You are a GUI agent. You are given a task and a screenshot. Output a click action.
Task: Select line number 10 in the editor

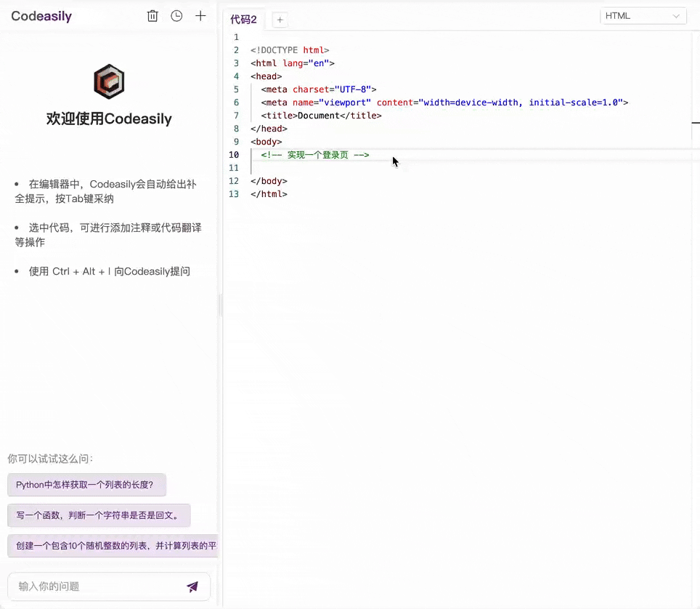click(x=234, y=154)
